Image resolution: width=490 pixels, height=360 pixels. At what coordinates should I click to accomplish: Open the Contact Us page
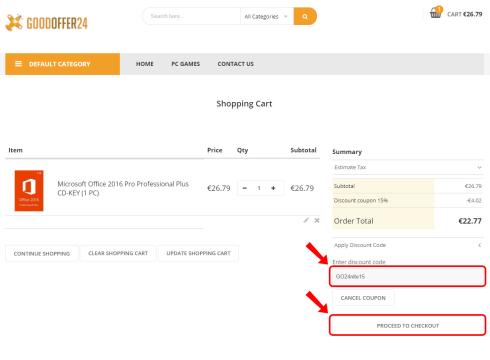236,64
